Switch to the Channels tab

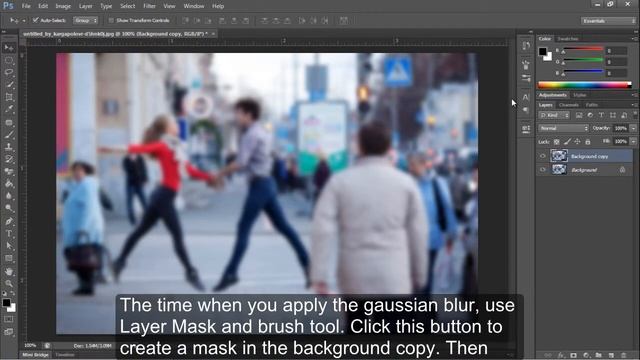pyautogui.click(x=569, y=105)
